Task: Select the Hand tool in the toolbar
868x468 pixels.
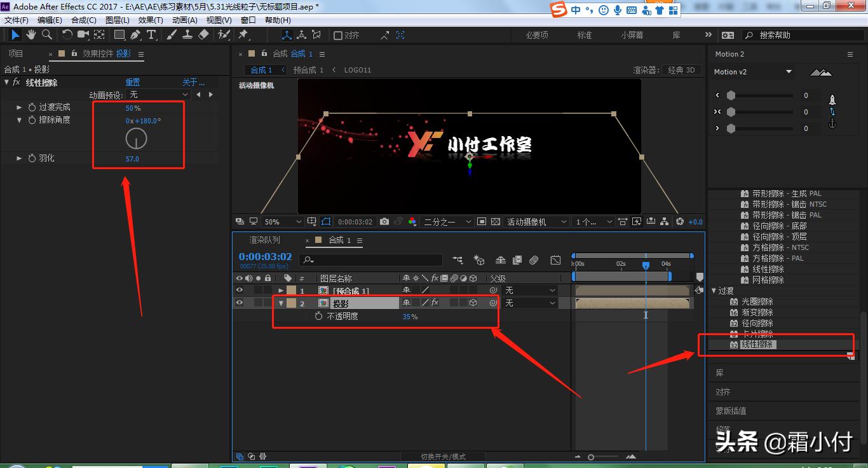Action: click(30, 34)
